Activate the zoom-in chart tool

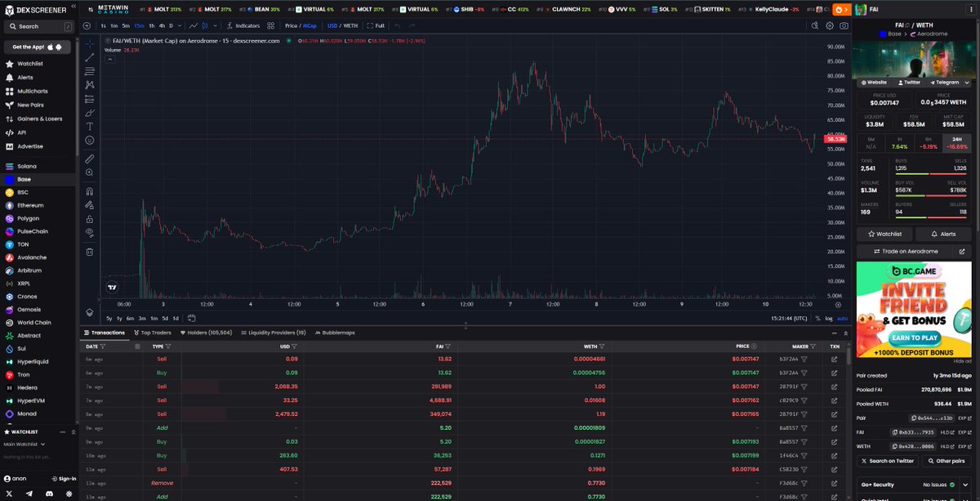point(90,172)
